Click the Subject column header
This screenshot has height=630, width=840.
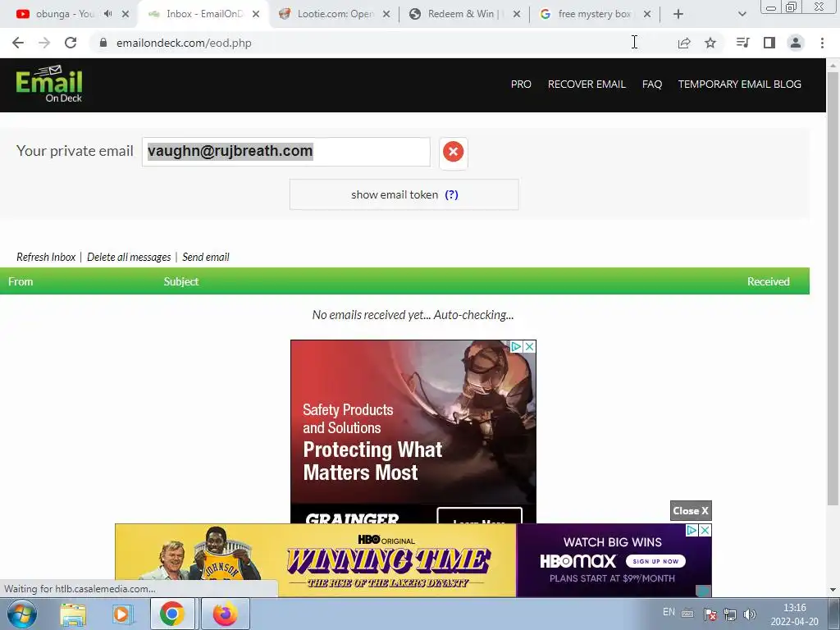(x=181, y=281)
